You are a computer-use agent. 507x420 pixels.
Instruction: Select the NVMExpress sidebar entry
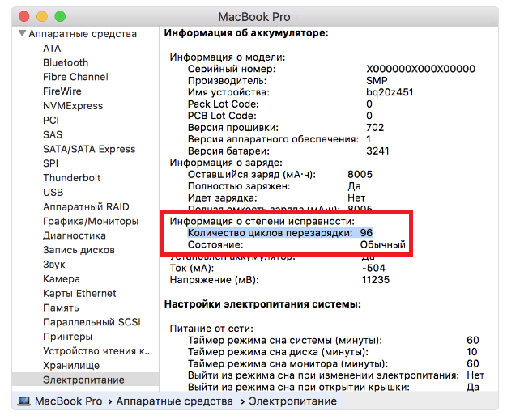(73, 106)
